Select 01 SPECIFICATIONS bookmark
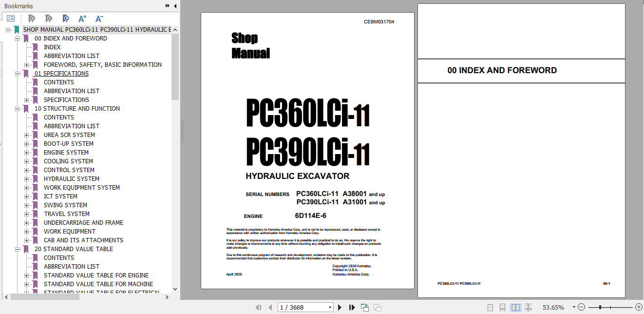The height and width of the screenshot is (314, 644). (x=61, y=74)
